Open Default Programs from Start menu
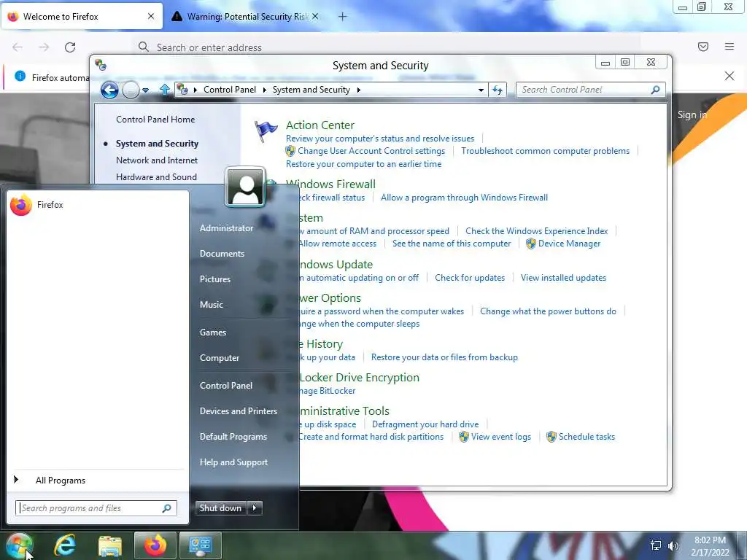Screen dimensions: 747x560 [233, 437]
